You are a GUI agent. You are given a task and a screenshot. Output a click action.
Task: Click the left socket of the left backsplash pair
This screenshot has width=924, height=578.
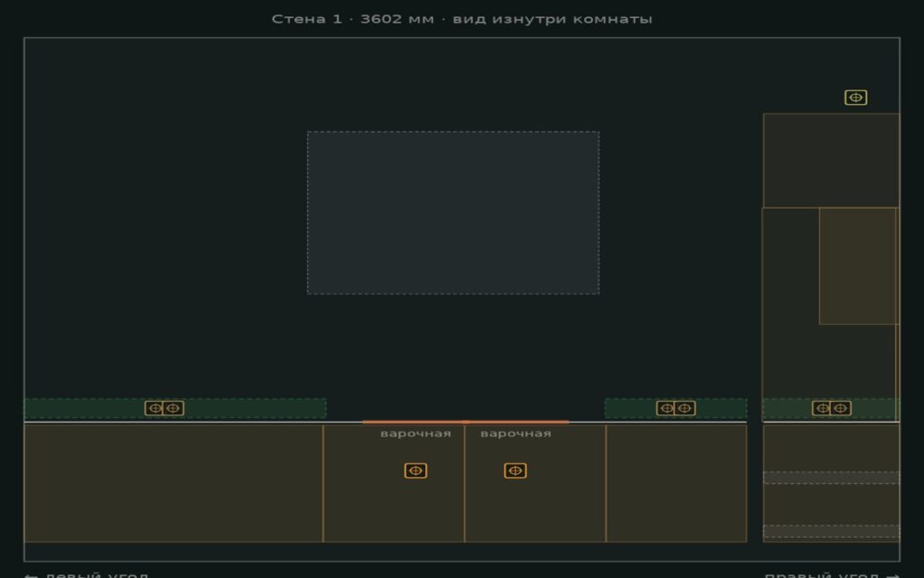(154, 408)
